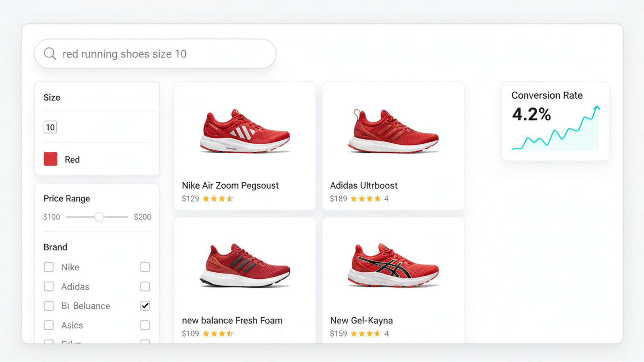Uncheck the ticked box beside Bi Beluance

(145, 306)
